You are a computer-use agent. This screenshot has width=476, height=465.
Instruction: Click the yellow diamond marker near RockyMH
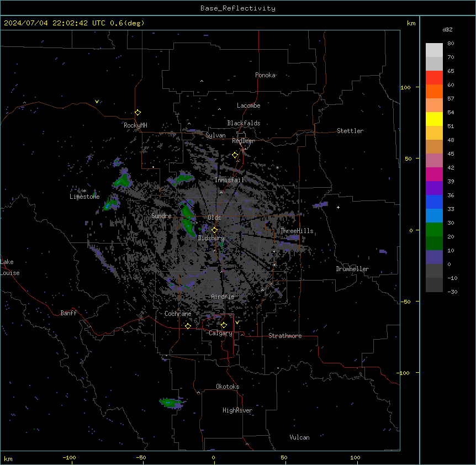tap(138, 113)
